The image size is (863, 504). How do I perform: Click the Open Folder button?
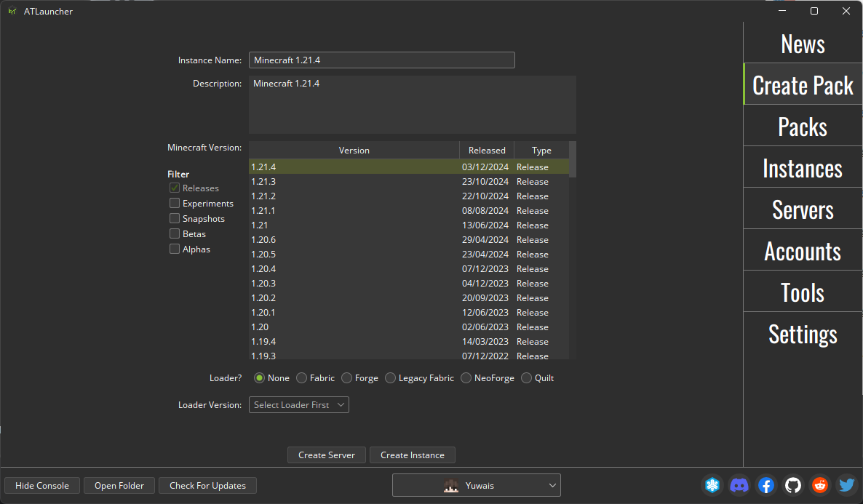tap(119, 486)
